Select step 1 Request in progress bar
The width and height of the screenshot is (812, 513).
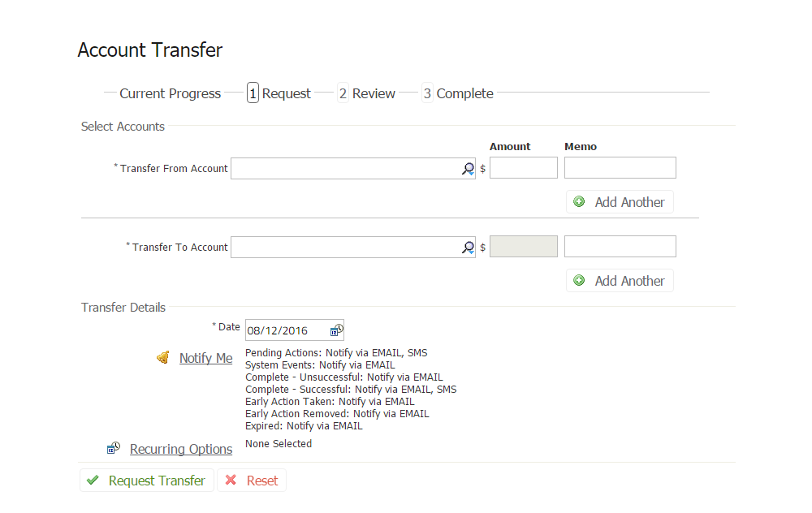pyautogui.click(x=279, y=93)
